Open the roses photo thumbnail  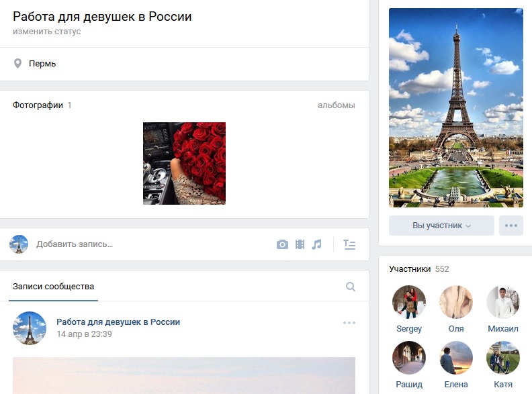184,163
